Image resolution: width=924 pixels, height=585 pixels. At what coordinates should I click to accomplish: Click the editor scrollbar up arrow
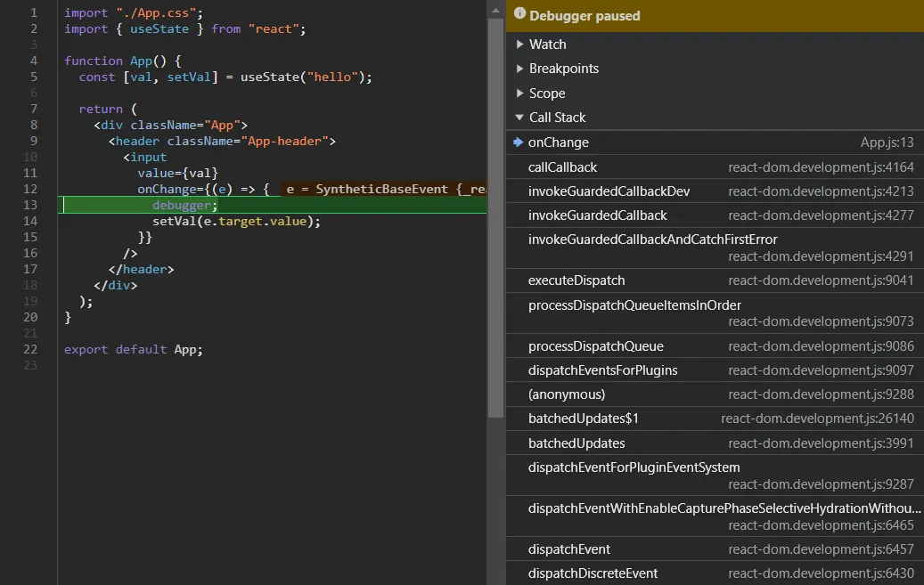[x=495, y=10]
